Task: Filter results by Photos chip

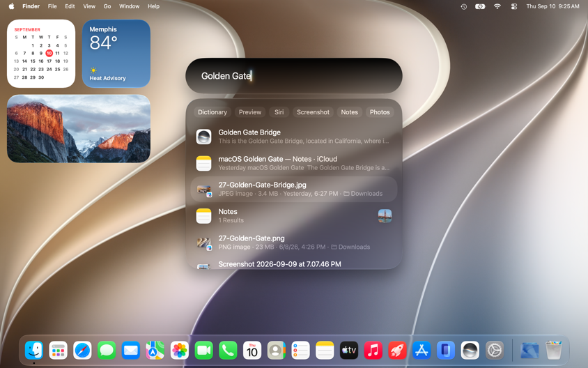Action: (x=380, y=112)
